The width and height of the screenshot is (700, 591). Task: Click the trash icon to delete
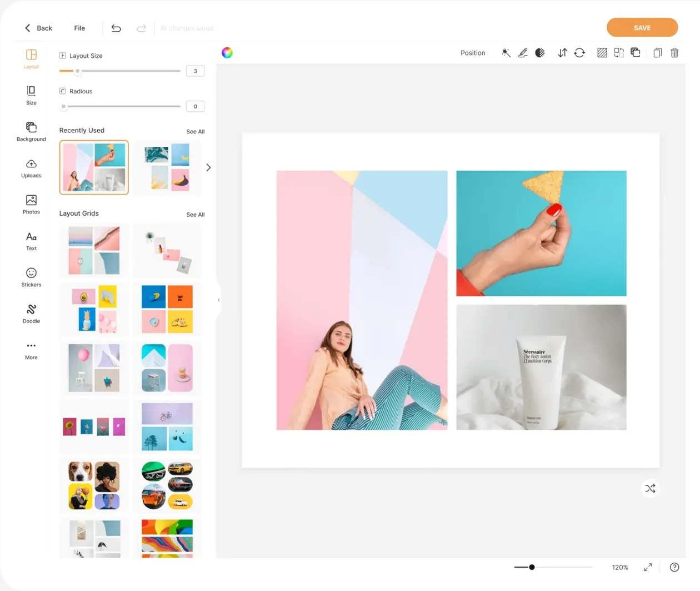pyautogui.click(x=674, y=52)
